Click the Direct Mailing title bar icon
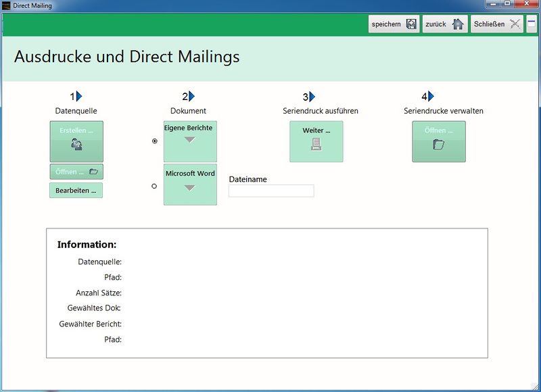The width and height of the screenshot is (541, 392). pos(5,5)
